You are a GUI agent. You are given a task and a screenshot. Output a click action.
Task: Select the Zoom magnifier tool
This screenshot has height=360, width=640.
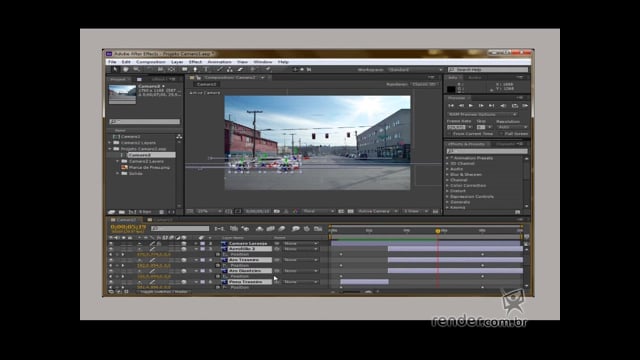[x=136, y=70]
